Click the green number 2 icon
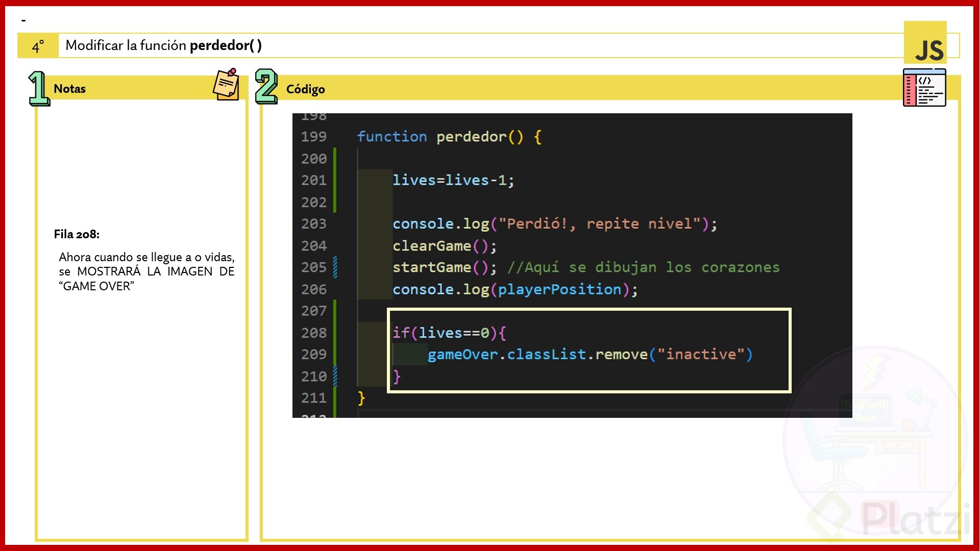 pos(266,87)
